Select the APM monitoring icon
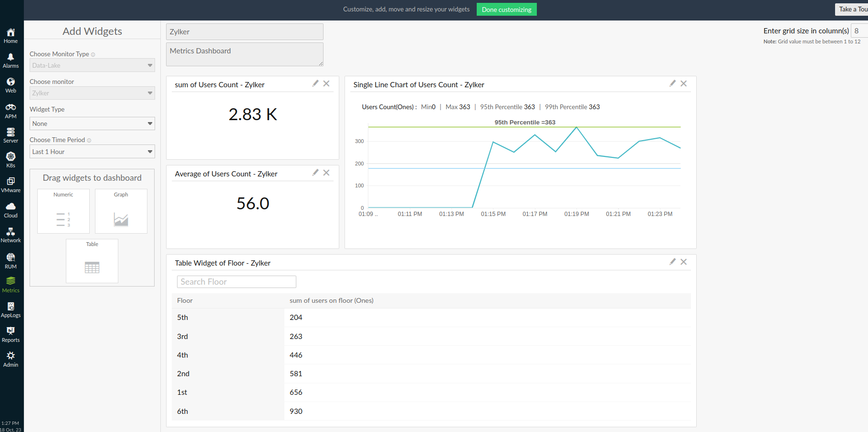The image size is (868, 432). (10, 110)
